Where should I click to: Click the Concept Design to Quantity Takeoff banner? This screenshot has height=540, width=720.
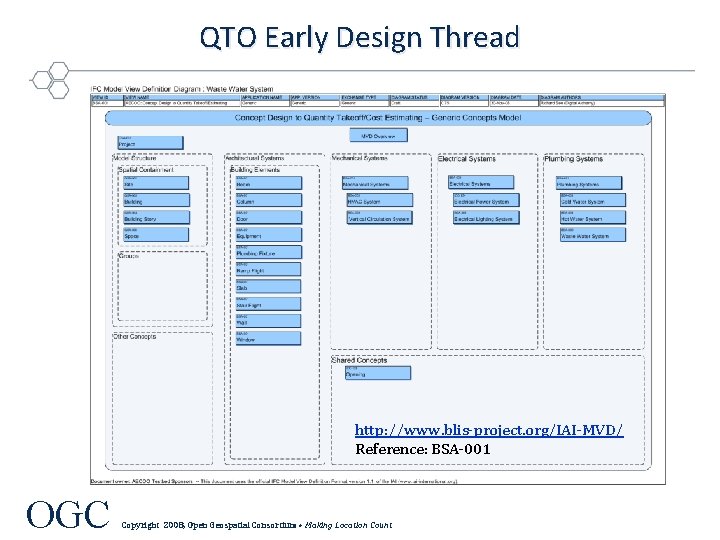tap(378, 118)
